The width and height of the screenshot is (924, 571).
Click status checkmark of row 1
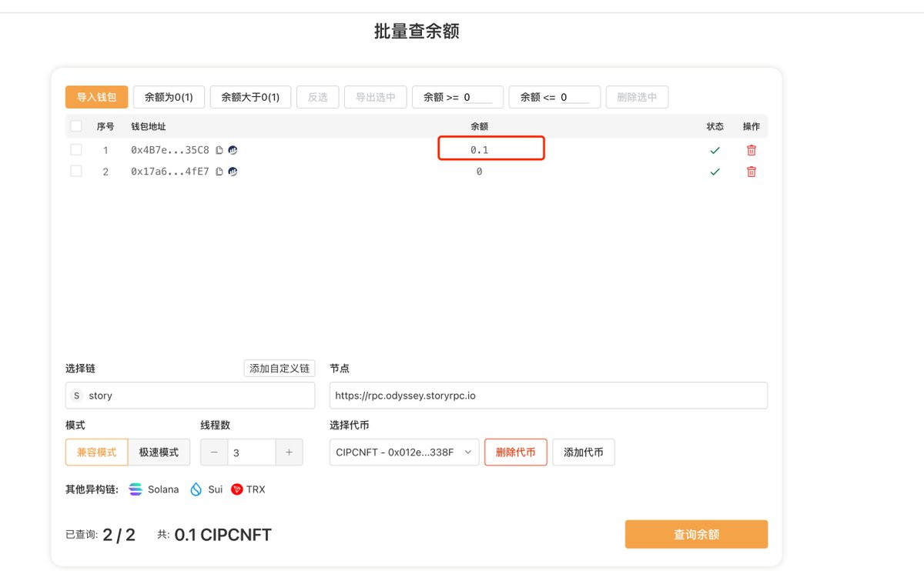715,150
